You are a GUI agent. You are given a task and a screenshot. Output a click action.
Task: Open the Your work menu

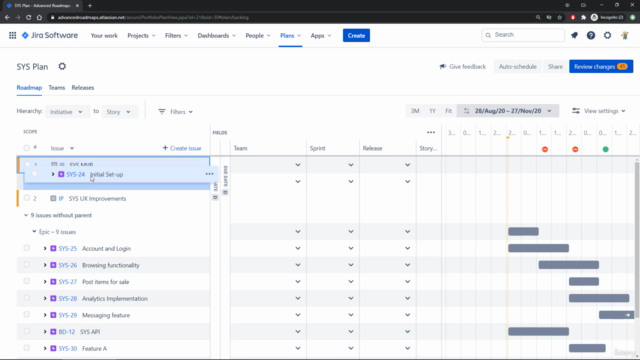tap(104, 36)
